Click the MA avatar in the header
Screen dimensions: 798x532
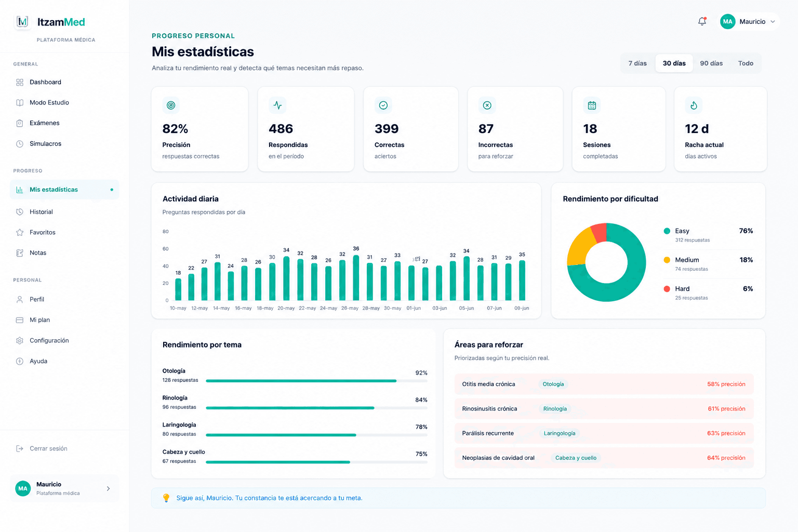click(x=727, y=21)
